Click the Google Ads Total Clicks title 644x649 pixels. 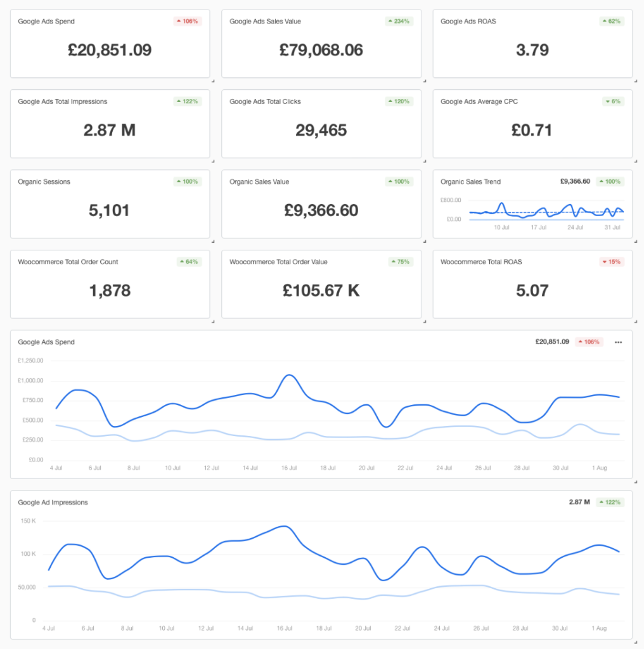[x=266, y=102]
